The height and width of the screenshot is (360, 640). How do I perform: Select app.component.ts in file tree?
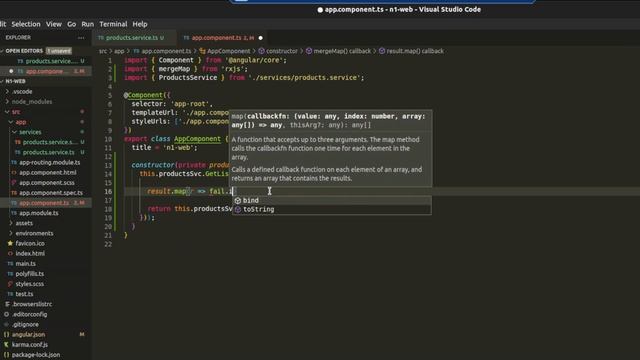44,203
